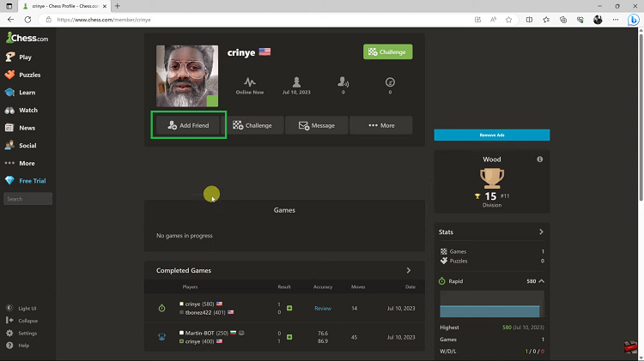The width and height of the screenshot is (644, 361).
Task: Refresh the browser page
Action: pyautogui.click(x=27, y=19)
